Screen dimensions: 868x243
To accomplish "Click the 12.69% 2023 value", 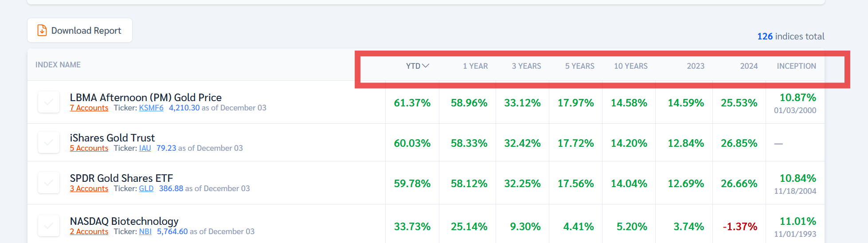I will [x=686, y=184].
